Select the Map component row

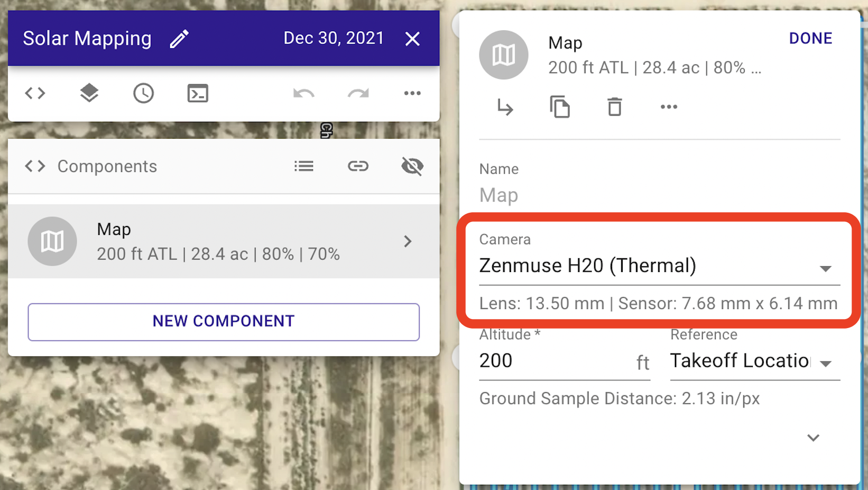click(224, 241)
